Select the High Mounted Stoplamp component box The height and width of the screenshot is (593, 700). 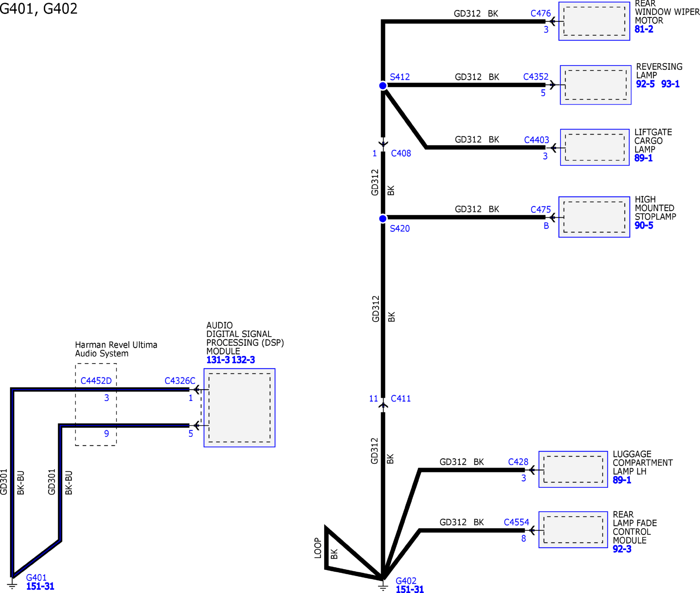coord(594,217)
